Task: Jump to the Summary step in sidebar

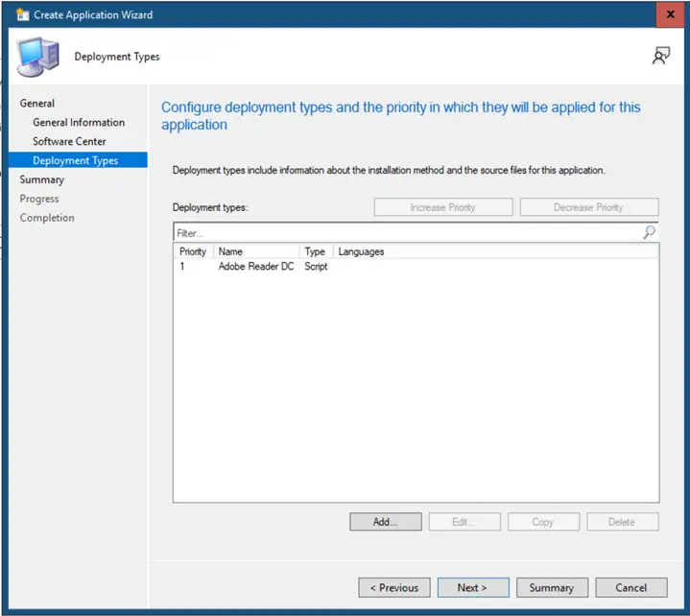Action: pos(42,179)
